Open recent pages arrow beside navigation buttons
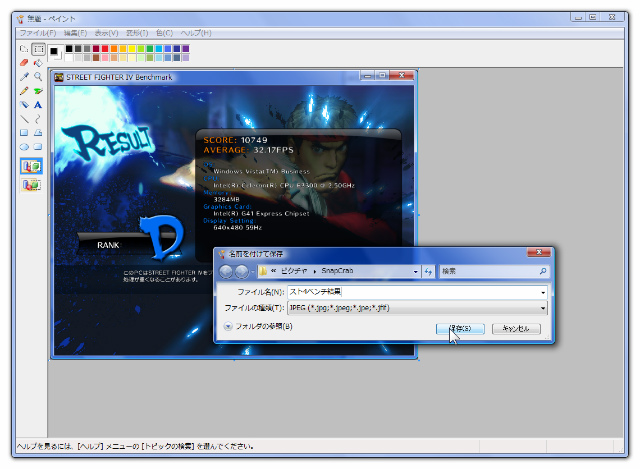 253,271
